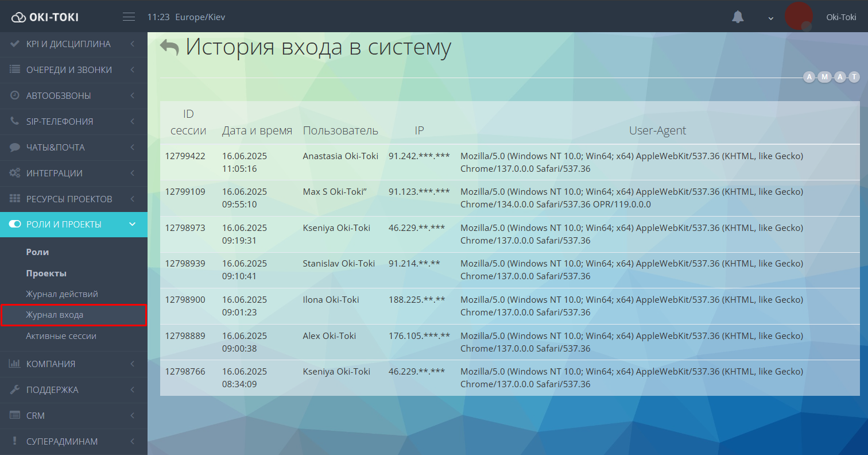
Task: Click the IP column header
Action: click(x=419, y=130)
